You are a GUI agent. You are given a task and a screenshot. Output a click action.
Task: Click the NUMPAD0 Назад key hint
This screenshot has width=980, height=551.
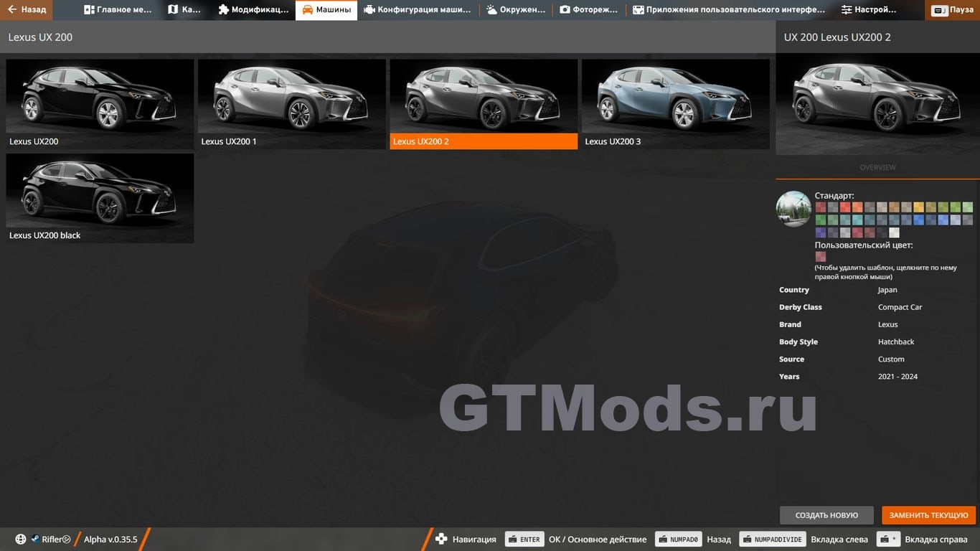678,540
